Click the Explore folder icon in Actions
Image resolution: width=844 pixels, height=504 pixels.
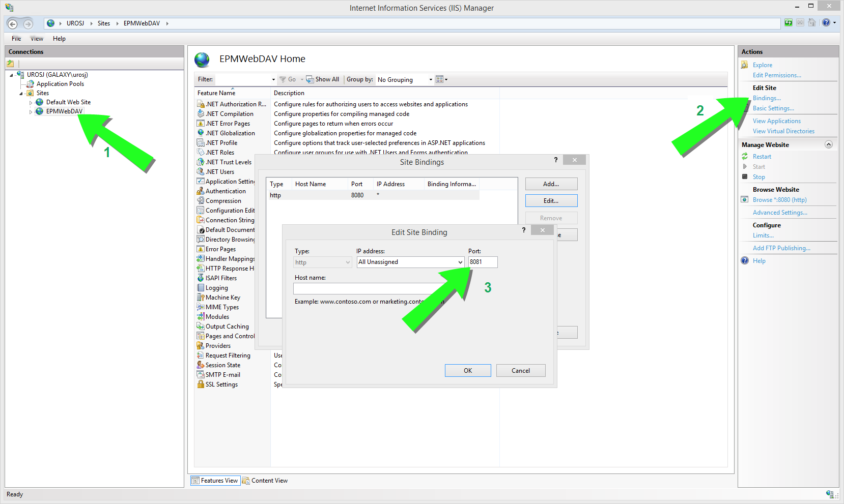pyautogui.click(x=745, y=65)
